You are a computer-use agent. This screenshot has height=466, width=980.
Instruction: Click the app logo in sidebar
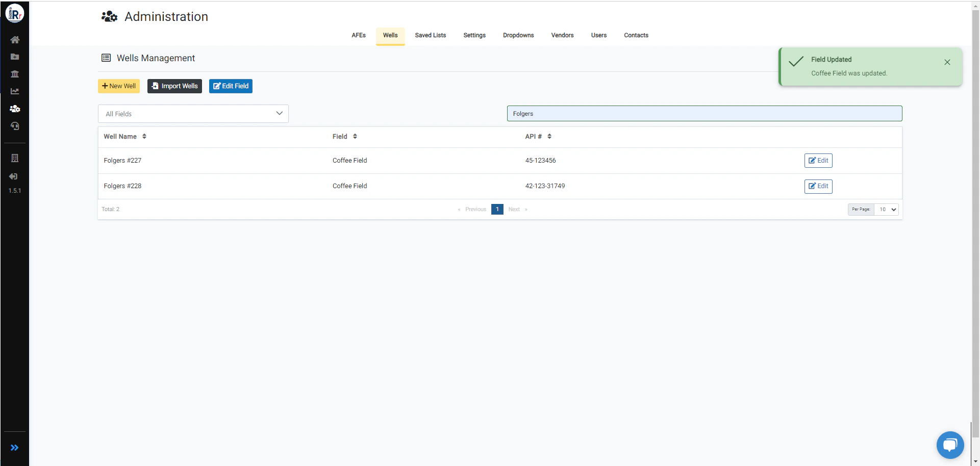click(15, 14)
